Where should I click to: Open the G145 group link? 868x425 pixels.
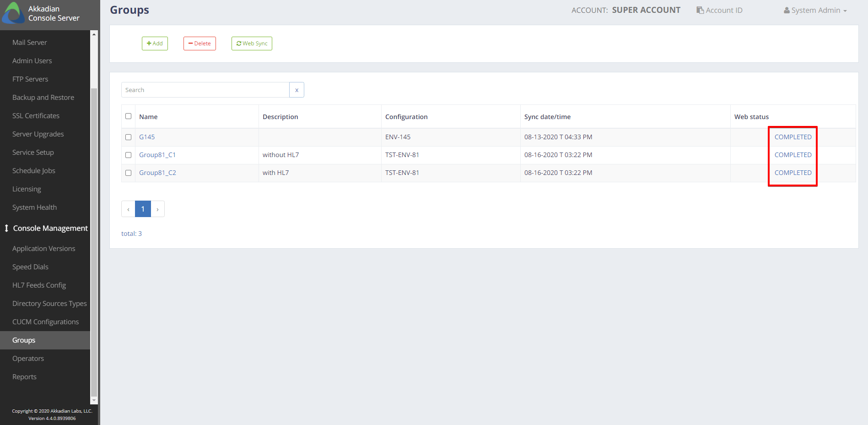tap(147, 137)
